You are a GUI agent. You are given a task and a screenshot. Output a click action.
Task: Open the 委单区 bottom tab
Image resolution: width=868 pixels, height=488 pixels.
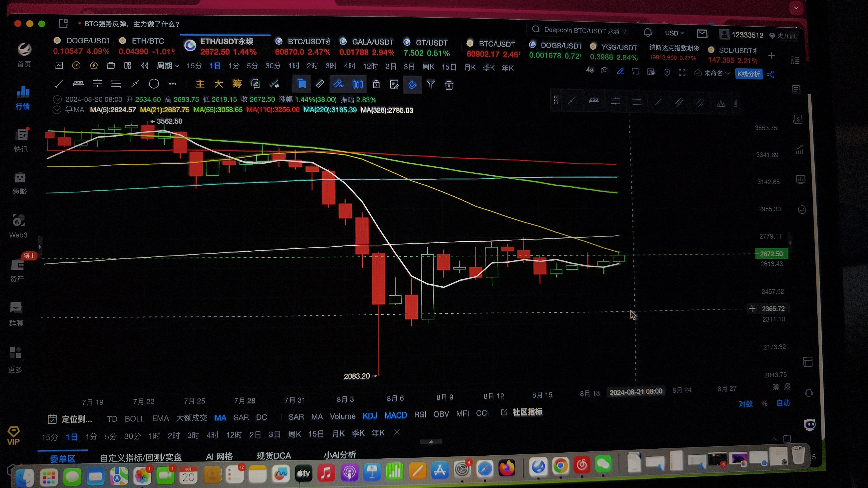pos(62,459)
